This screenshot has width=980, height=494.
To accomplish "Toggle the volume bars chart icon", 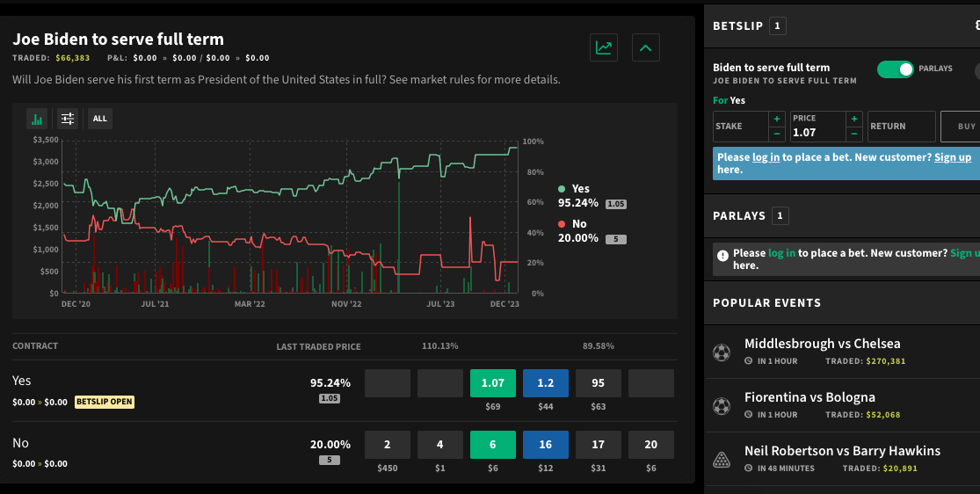I will point(37,119).
